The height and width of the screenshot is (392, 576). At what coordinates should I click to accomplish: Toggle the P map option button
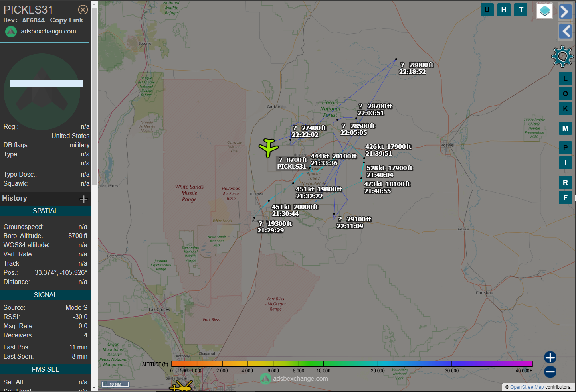(x=565, y=148)
